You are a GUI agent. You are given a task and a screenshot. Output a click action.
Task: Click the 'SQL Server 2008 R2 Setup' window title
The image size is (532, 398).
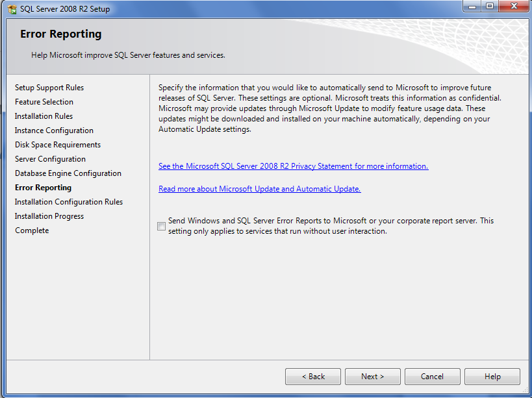point(65,9)
